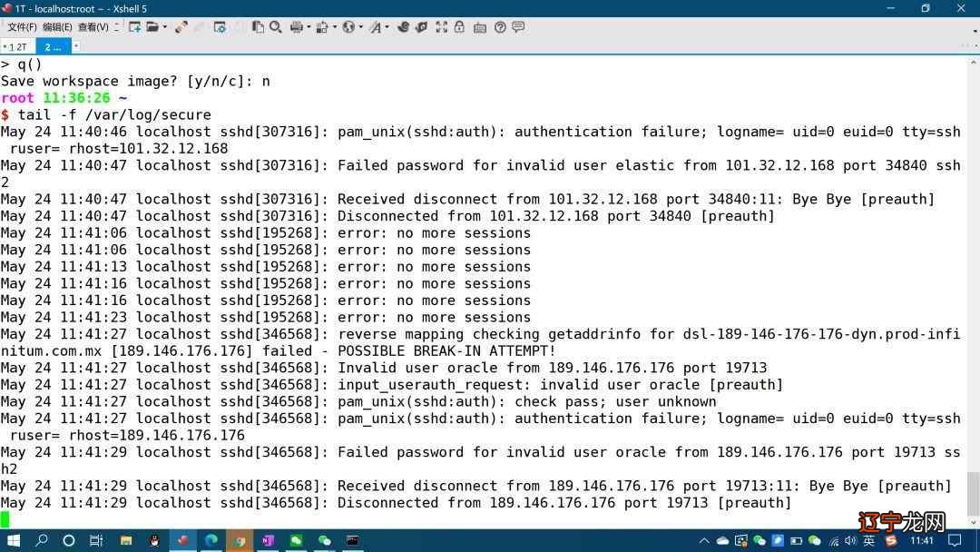Click the session properties toolbar icon
This screenshot has width=980, height=552.
coord(220,27)
